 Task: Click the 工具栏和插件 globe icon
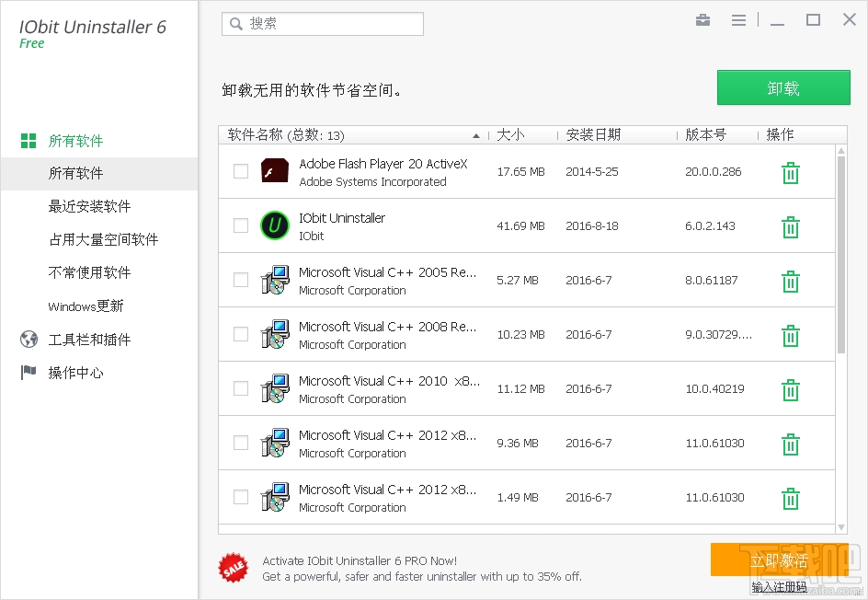30,339
